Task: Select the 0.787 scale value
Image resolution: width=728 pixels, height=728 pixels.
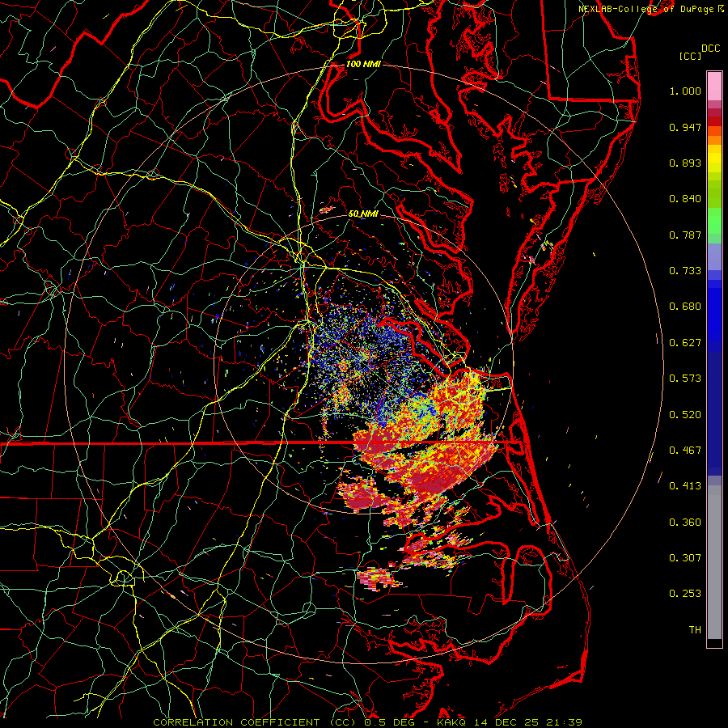Action: coord(685,235)
